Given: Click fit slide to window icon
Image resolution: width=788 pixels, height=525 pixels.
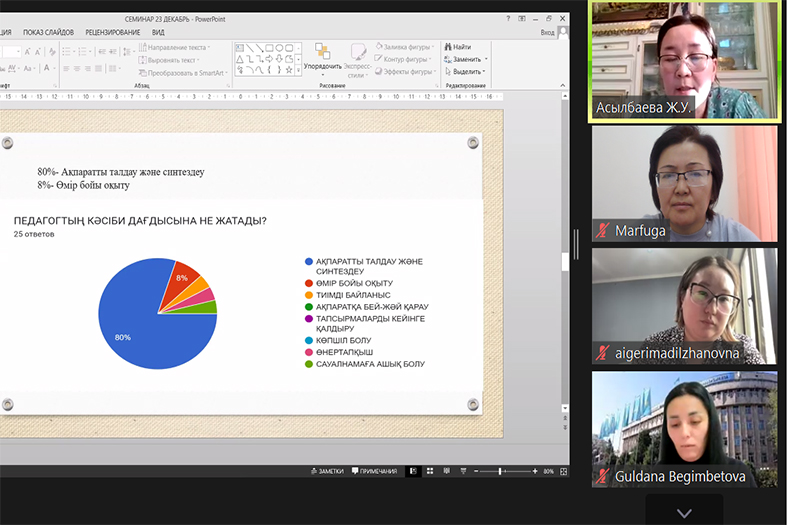Looking at the screenshot, I should coord(562,471).
